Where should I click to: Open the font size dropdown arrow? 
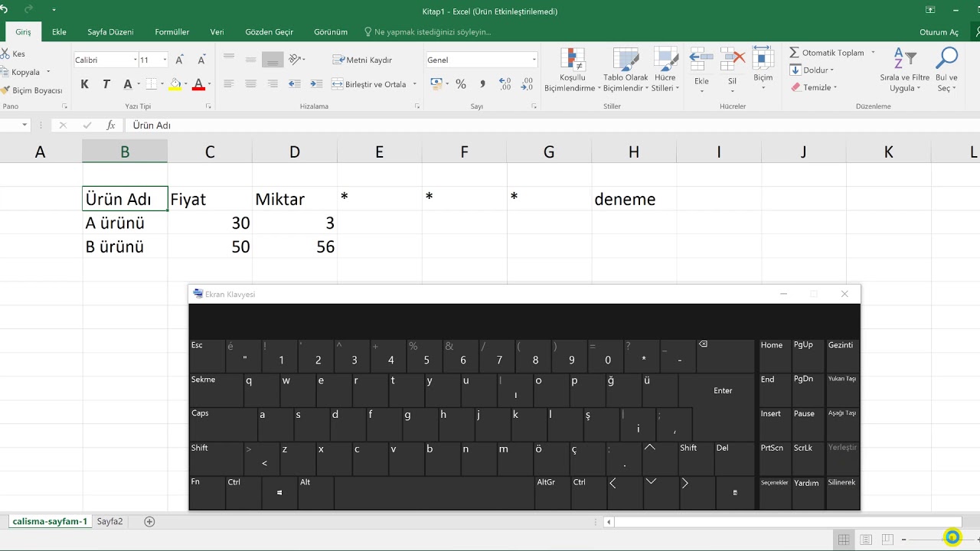(165, 60)
